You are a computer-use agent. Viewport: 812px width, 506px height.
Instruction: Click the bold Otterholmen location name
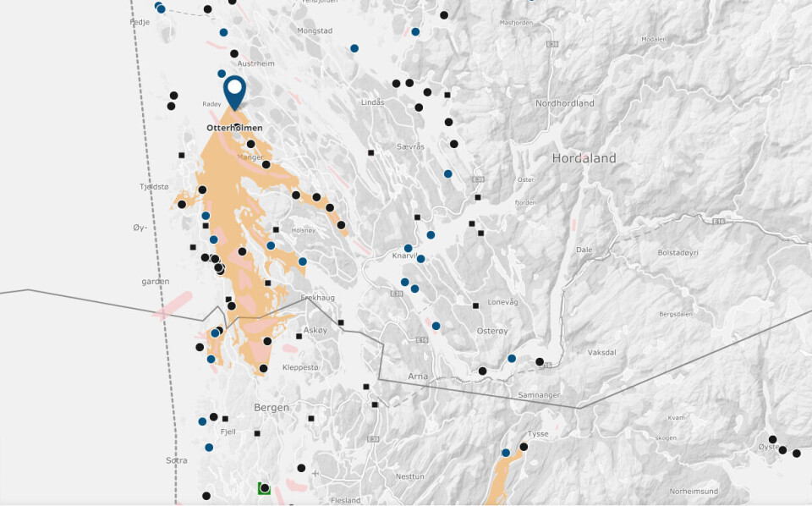(x=234, y=128)
